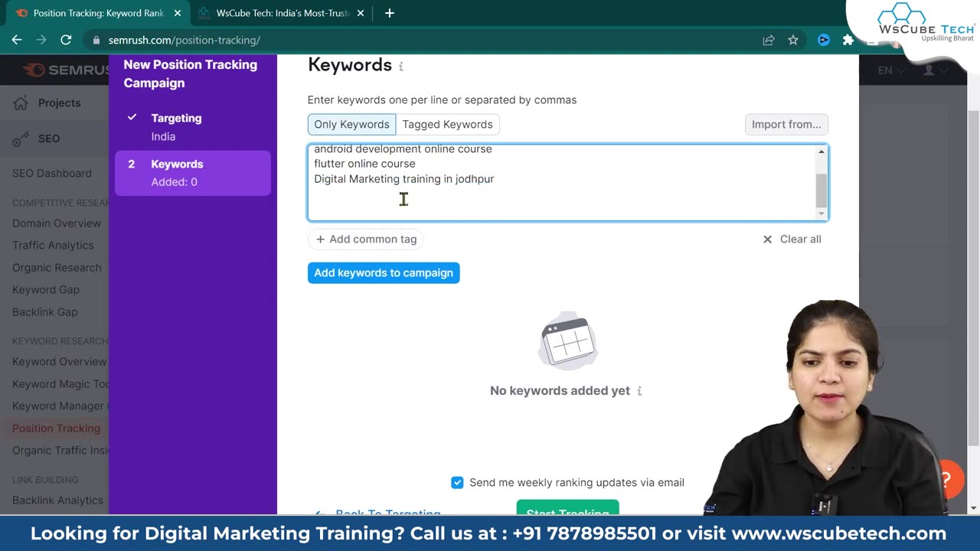This screenshot has height=551, width=980.
Task: Open Projects home icon in sidebar
Action: pos(21,103)
